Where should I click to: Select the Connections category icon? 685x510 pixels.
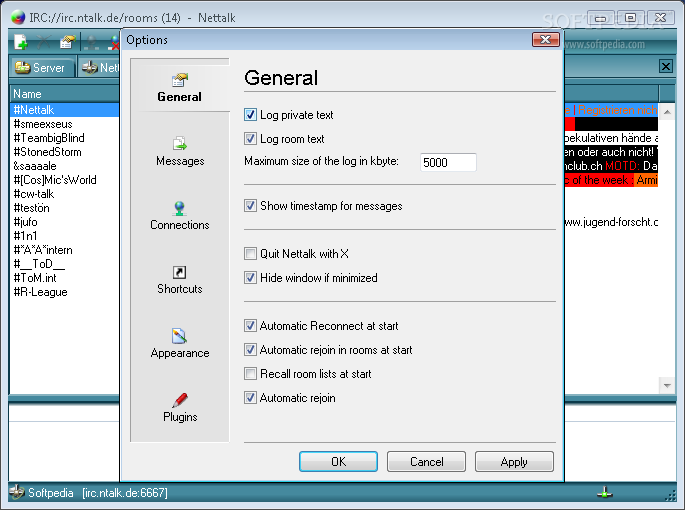click(x=180, y=208)
